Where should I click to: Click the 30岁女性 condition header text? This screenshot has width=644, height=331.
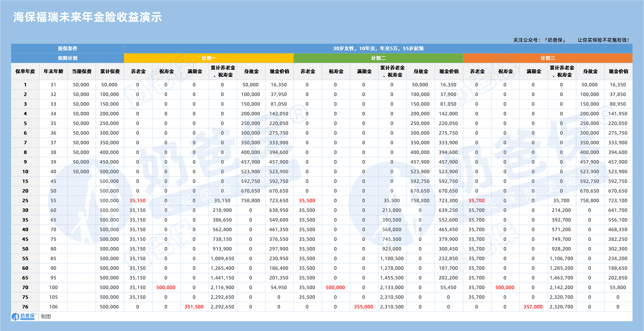coord(378,48)
